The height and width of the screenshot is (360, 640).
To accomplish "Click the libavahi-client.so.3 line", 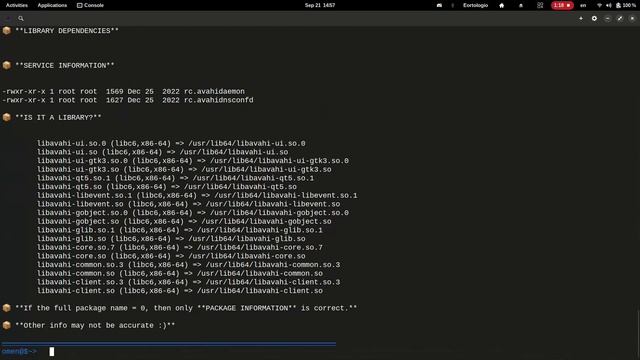I will pos(189,282).
